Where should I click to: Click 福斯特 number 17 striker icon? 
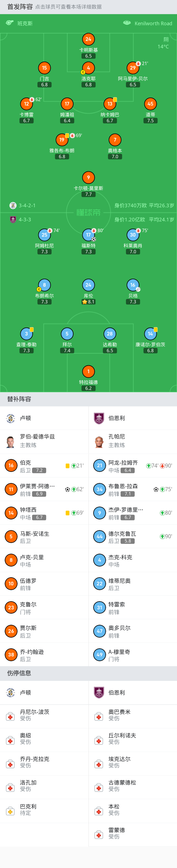(x=88, y=234)
